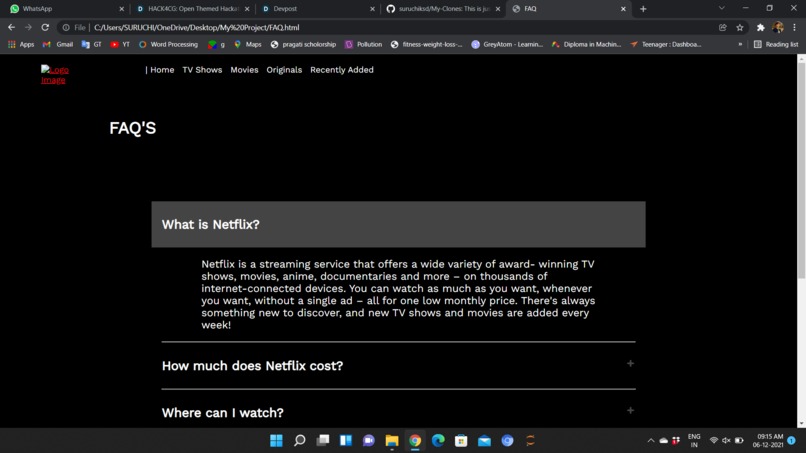Open Google Chrome from the taskbar

point(415,441)
